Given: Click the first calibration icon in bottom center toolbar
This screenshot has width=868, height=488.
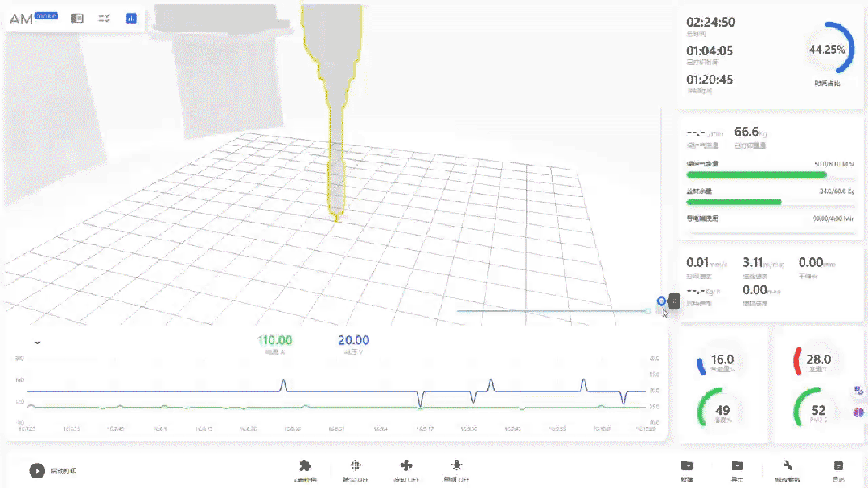Looking at the screenshot, I should [x=305, y=465].
